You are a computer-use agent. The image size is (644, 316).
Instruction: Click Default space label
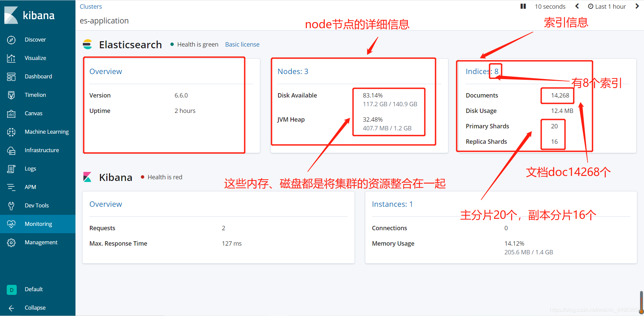(34, 289)
